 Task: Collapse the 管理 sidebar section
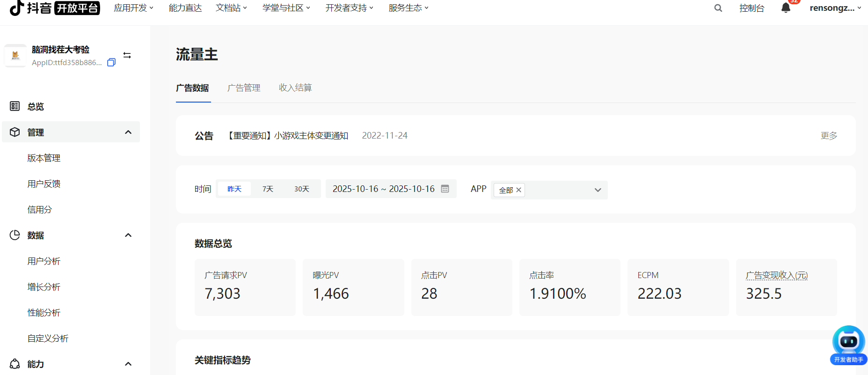coord(128,132)
